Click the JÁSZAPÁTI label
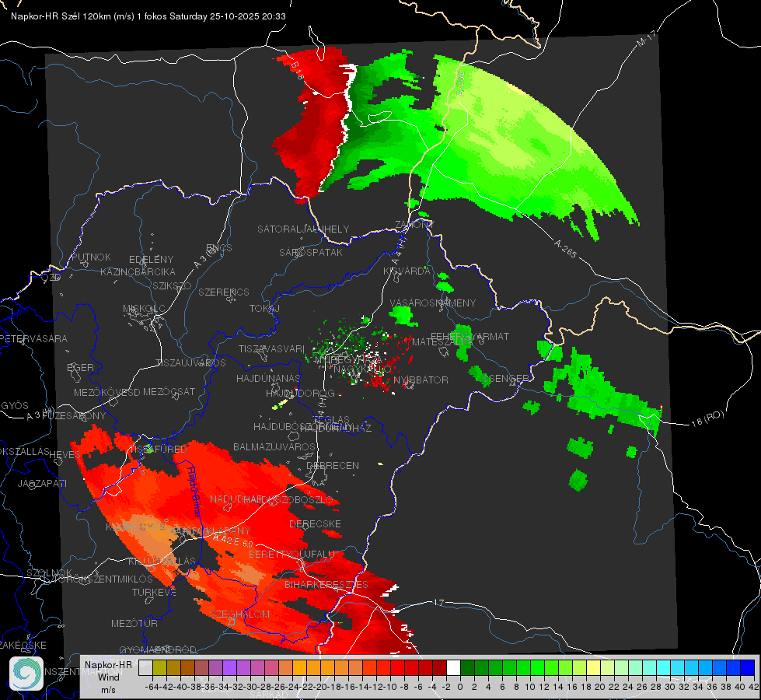 click(x=42, y=483)
